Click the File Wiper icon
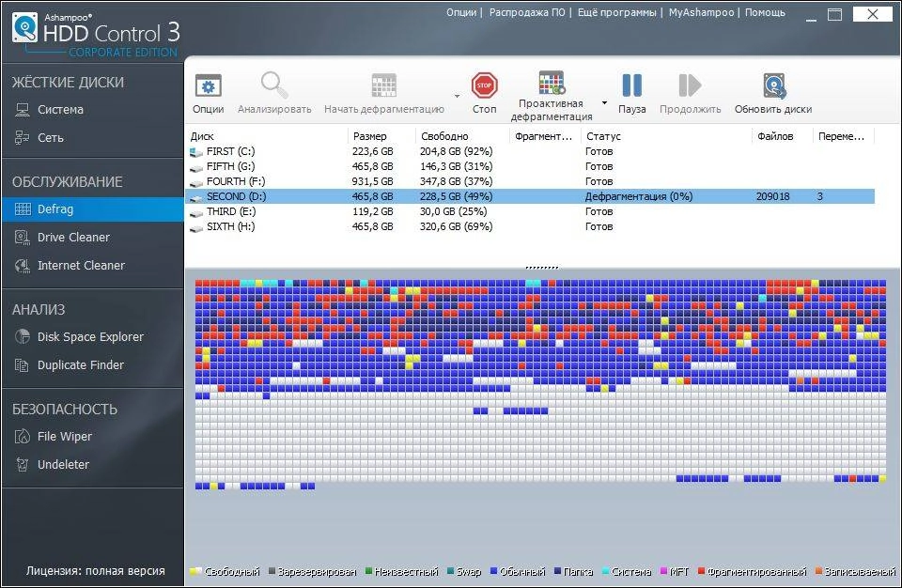Screen dimensions: 902x588 (23, 436)
